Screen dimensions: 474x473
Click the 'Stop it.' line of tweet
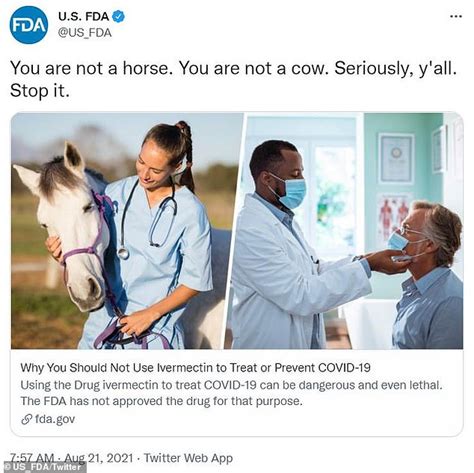(x=40, y=91)
